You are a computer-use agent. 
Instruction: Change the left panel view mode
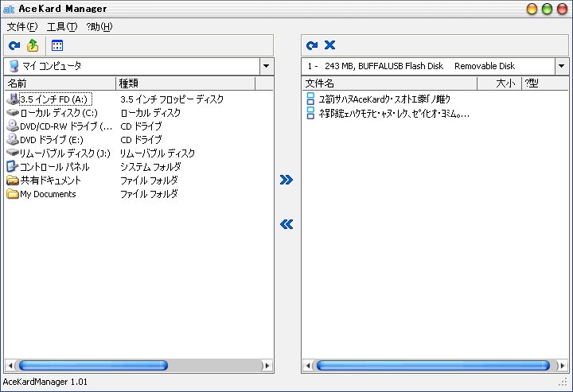point(57,45)
